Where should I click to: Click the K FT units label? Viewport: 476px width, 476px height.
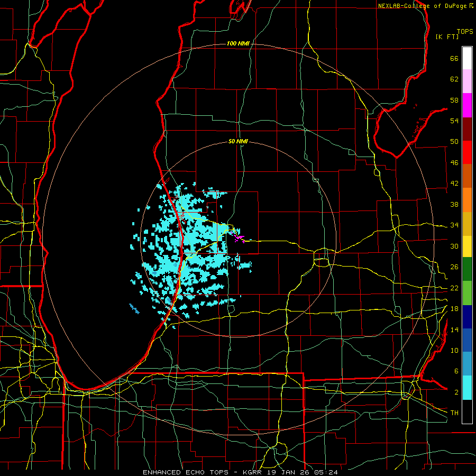(447, 37)
